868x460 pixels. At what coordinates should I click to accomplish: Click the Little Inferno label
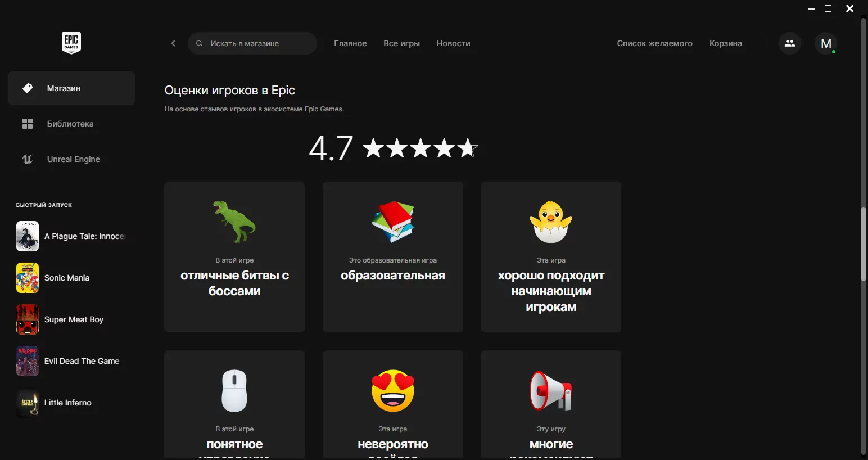[67, 403]
